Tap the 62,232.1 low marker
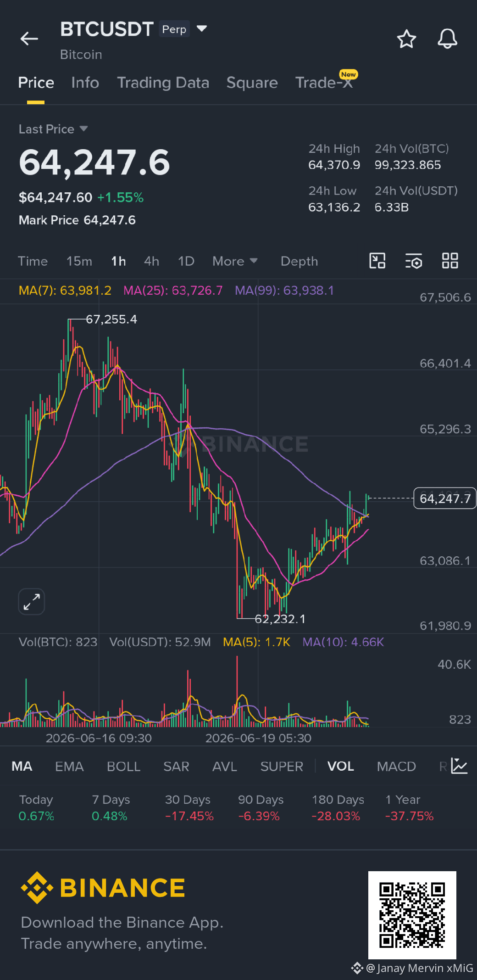The height and width of the screenshot is (980, 477). click(x=280, y=619)
